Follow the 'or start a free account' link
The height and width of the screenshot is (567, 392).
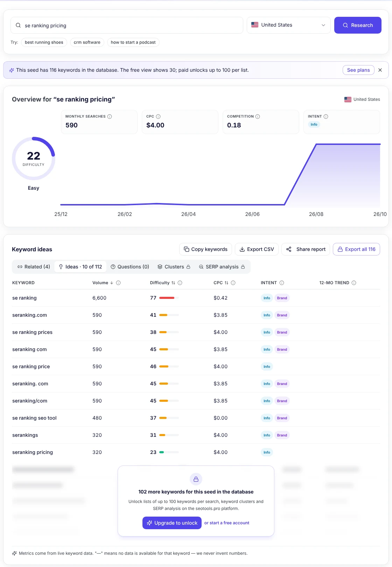point(227,523)
